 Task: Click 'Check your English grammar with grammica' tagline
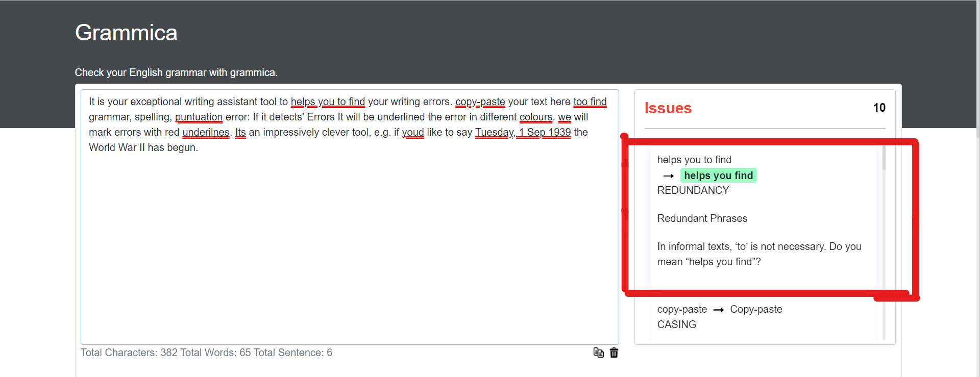[x=176, y=72]
